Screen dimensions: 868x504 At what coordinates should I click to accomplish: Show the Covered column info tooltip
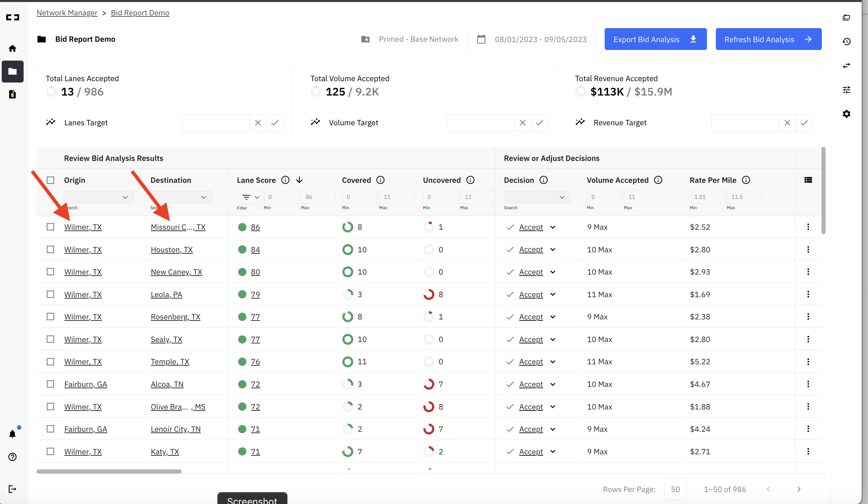coord(380,180)
